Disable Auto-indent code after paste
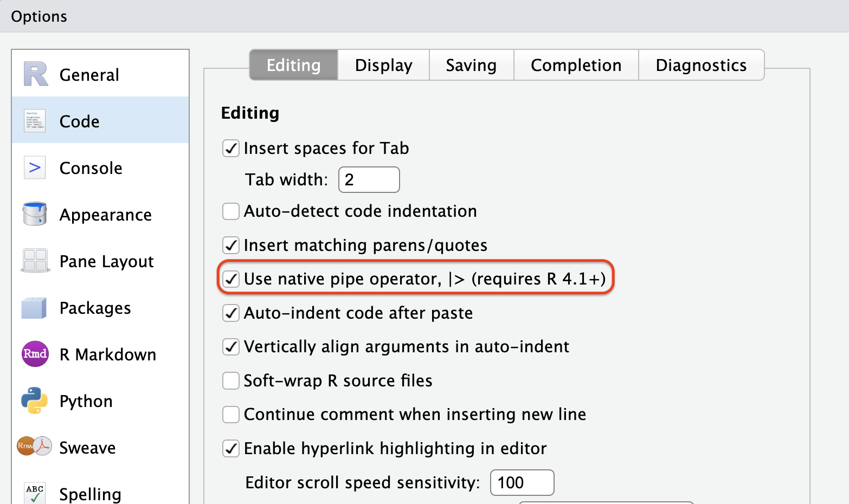 [230, 313]
